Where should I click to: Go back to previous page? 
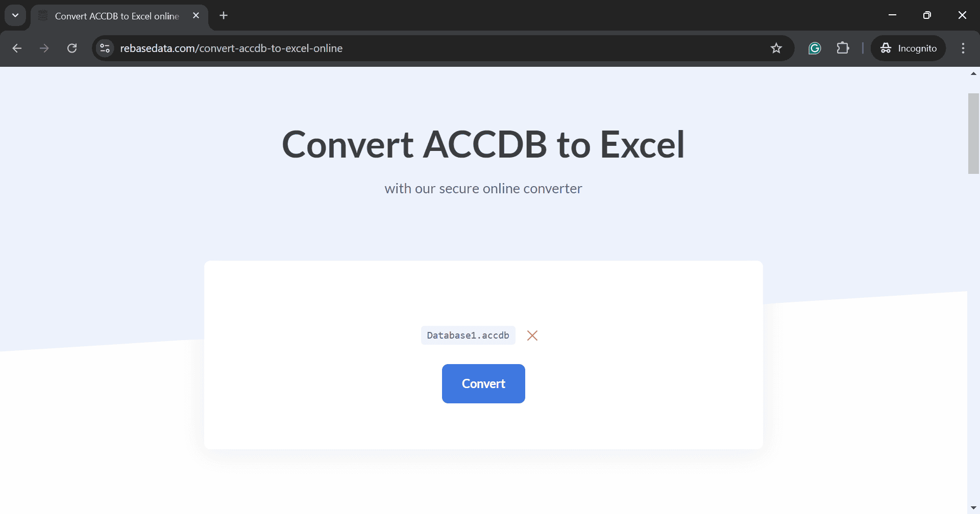click(x=17, y=48)
